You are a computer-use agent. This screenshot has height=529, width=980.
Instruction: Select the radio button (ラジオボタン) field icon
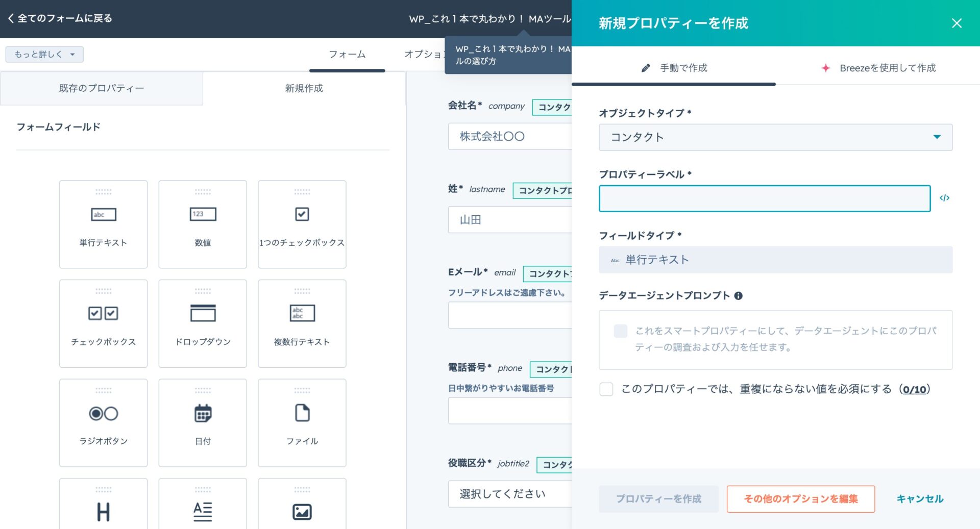(x=103, y=413)
